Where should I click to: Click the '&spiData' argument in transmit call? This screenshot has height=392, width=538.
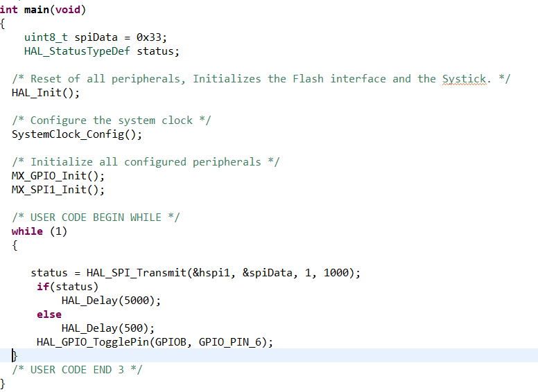pos(268,273)
